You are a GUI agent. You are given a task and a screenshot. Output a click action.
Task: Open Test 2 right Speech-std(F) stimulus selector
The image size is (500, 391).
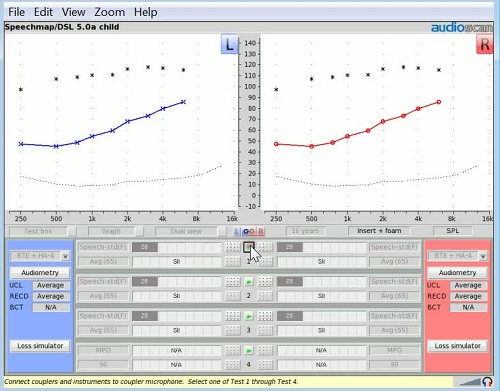[394, 282]
